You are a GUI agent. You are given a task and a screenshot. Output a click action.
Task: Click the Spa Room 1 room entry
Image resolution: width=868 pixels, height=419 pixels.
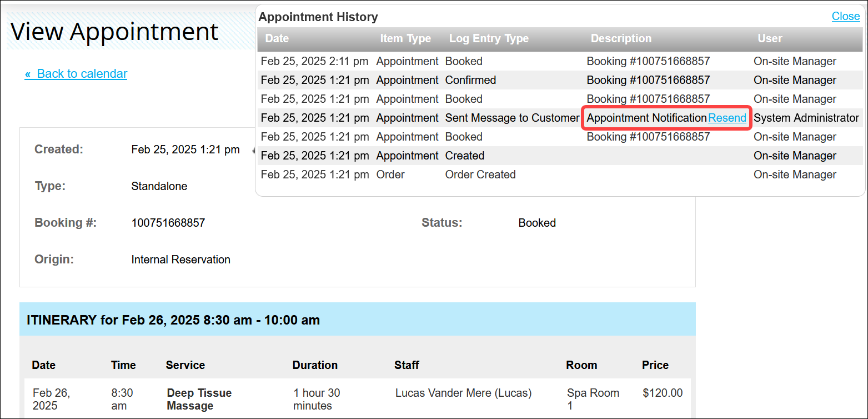pos(593,399)
